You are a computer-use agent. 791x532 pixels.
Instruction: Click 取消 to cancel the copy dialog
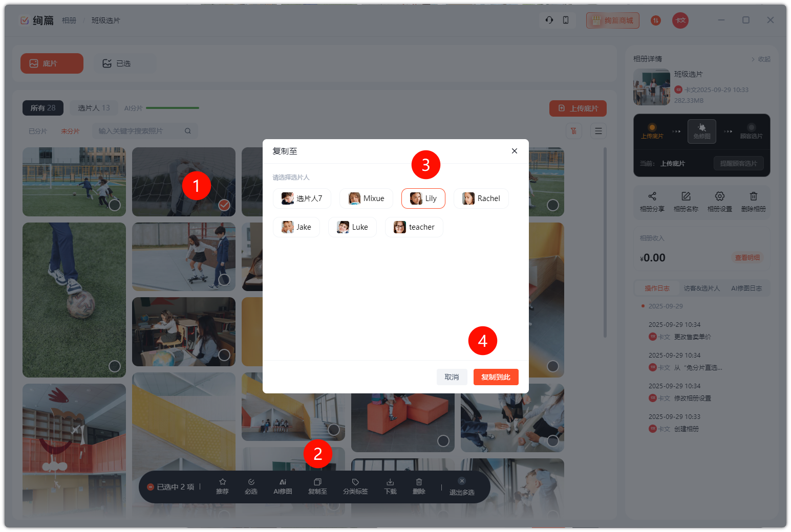452,377
